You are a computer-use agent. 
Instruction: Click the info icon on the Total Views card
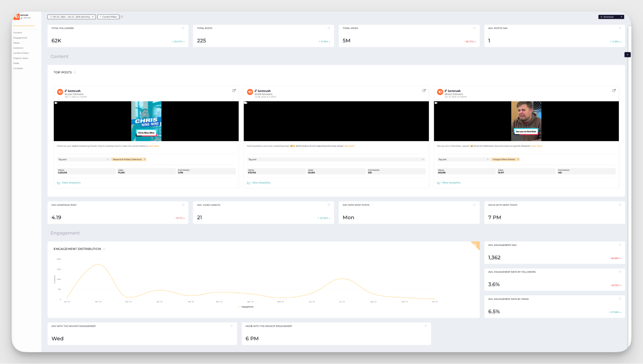(474, 28)
